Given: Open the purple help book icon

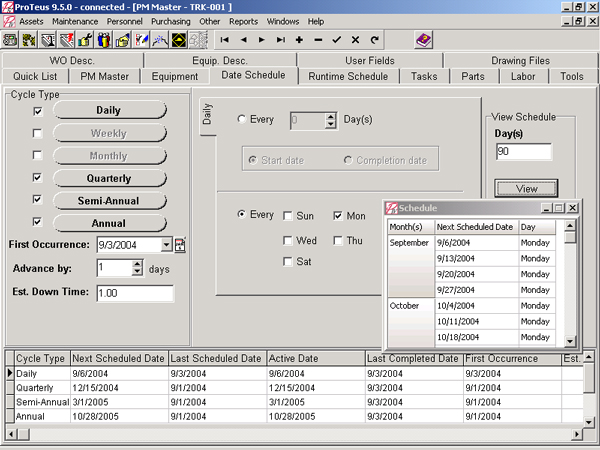Looking at the screenshot, I should tap(424, 40).
